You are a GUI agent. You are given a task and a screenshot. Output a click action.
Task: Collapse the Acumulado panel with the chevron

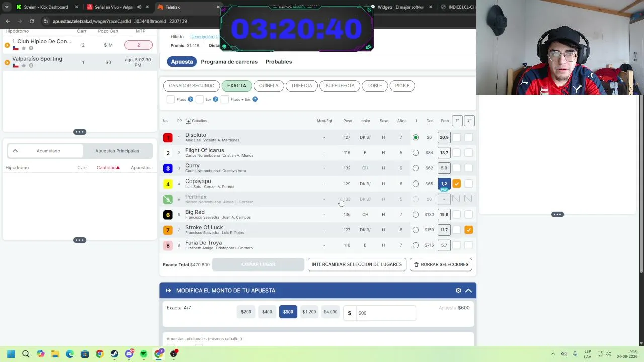coord(15,151)
